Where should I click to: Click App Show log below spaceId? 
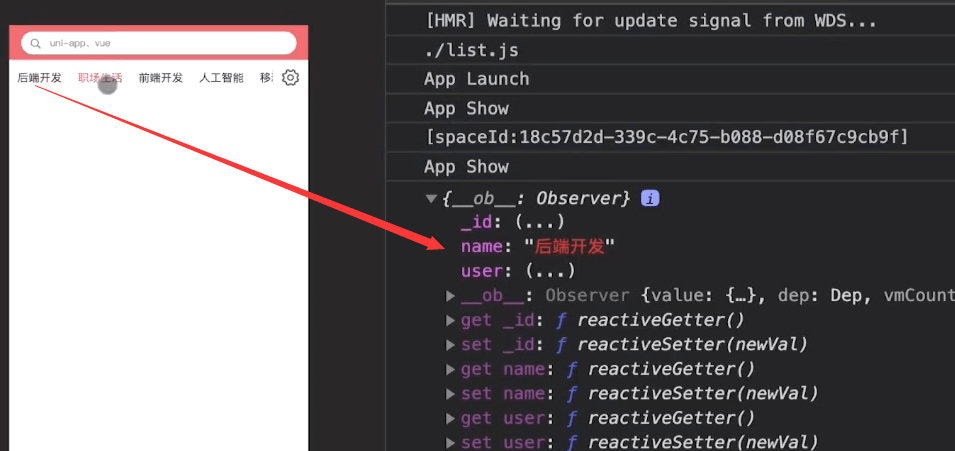pyautogui.click(x=467, y=167)
